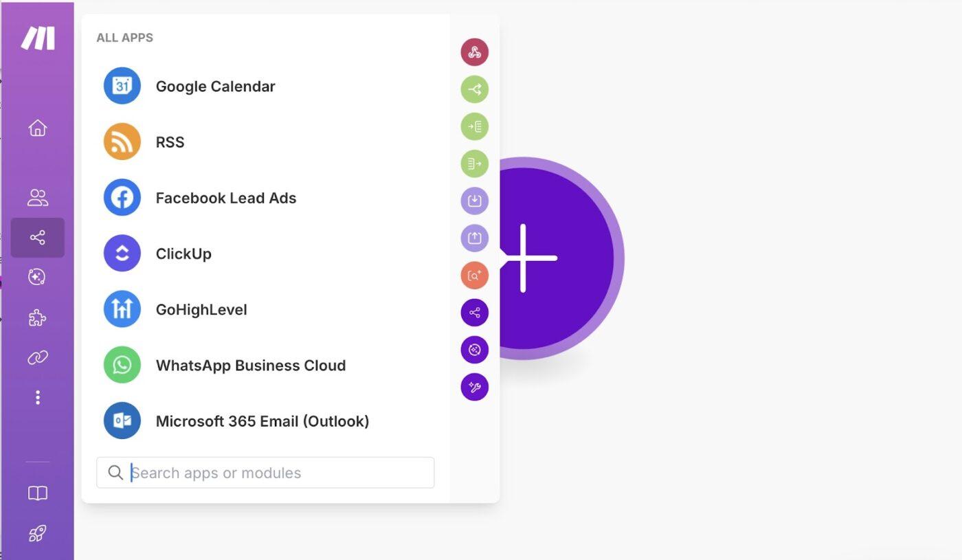Open the book Resource Hub icon

click(38, 493)
